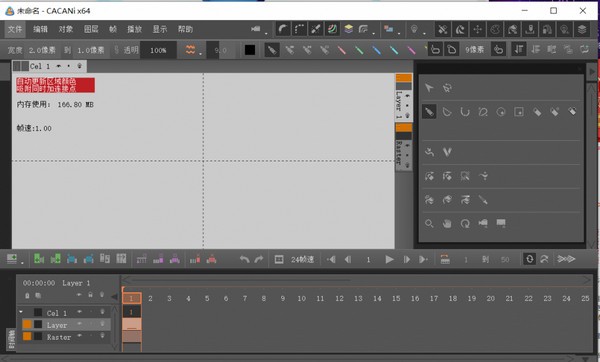Screen dimensions: 600x362
Task: Click the Redo arrow in timeline toolbar
Action: pyautogui.click(x=259, y=259)
